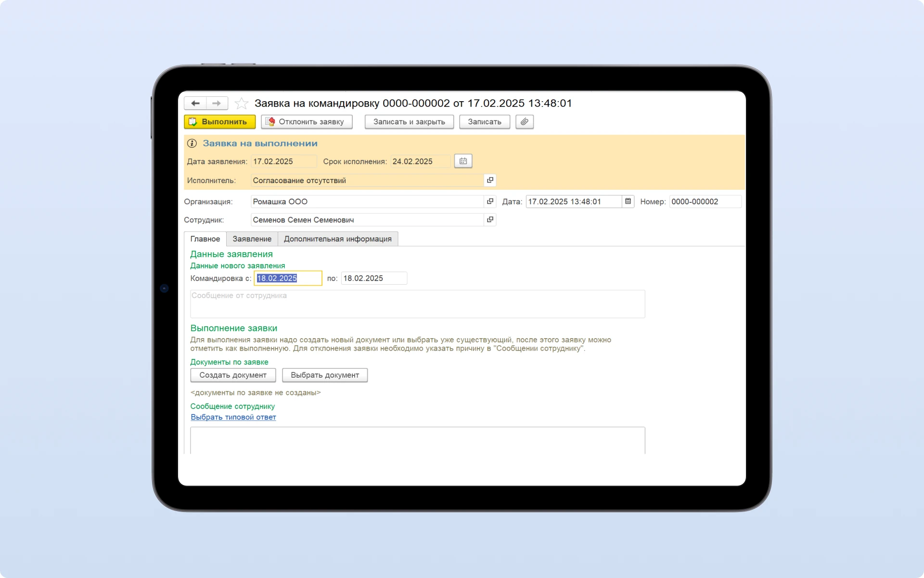Open the Сотрудник field's open-form icon

tap(490, 220)
